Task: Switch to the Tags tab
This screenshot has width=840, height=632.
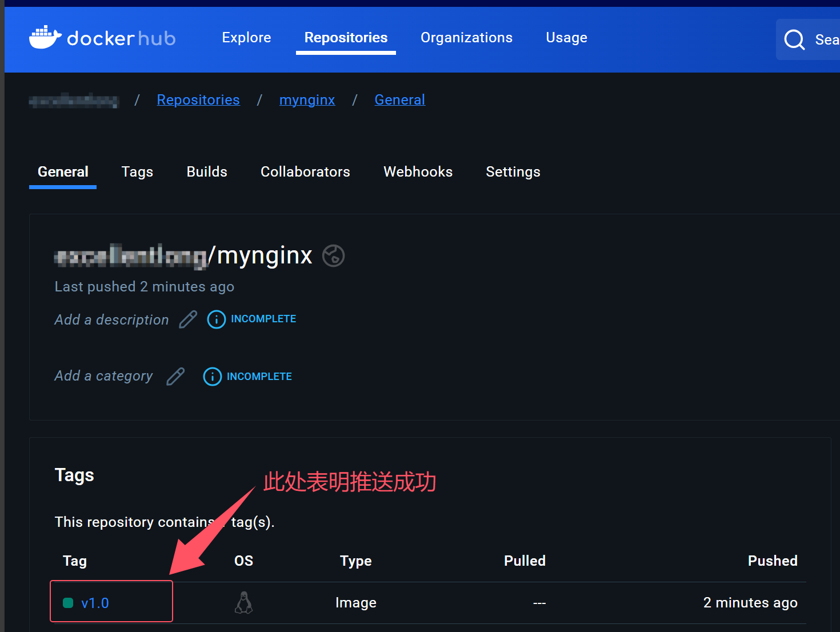Action: (137, 172)
